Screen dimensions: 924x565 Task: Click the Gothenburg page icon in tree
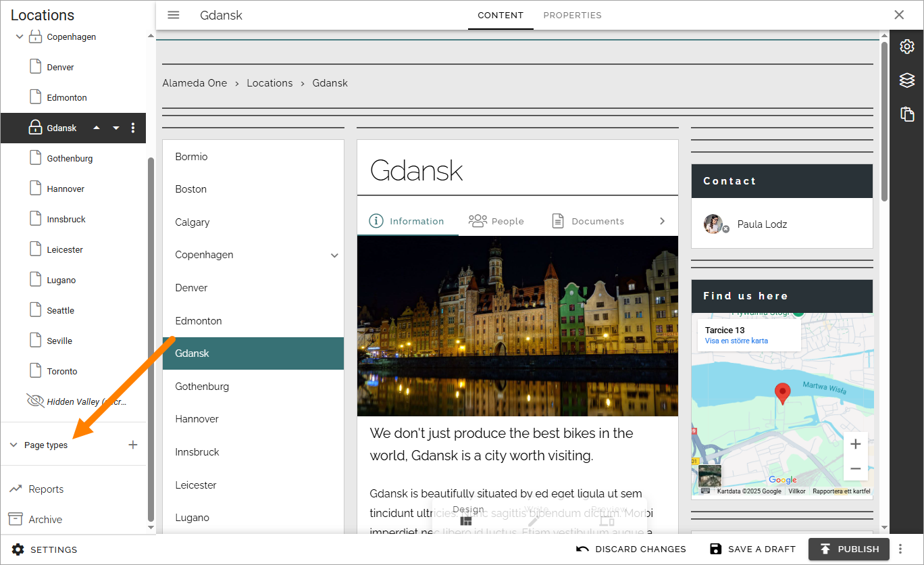[35, 158]
